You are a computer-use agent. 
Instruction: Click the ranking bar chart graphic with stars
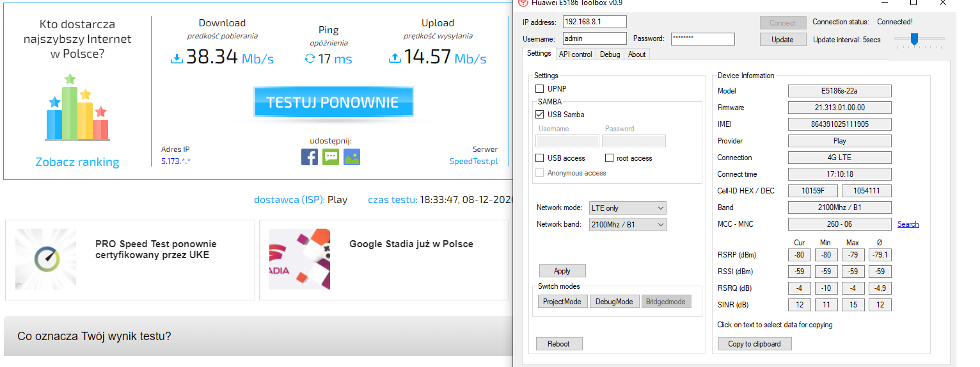pyautogui.click(x=77, y=107)
